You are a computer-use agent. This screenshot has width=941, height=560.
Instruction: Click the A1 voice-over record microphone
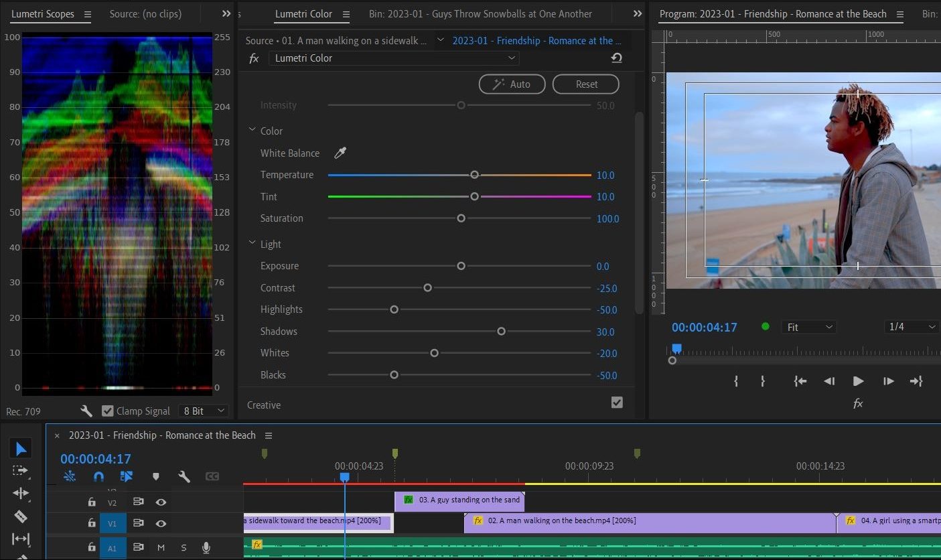207,547
